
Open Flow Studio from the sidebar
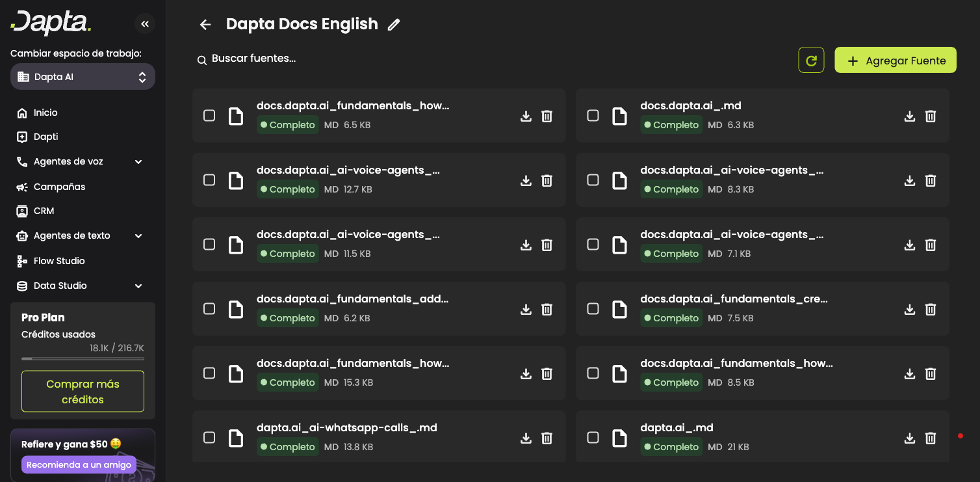click(59, 261)
